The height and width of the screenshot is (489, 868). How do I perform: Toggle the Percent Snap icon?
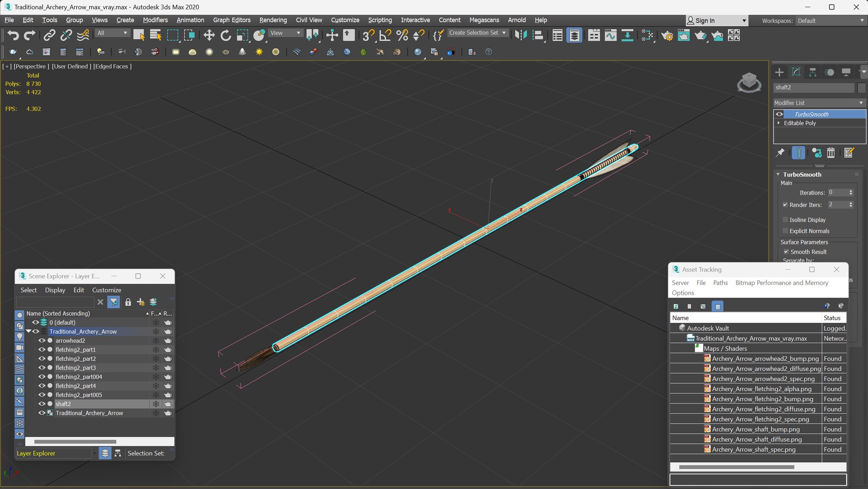pyautogui.click(x=402, y=35)
